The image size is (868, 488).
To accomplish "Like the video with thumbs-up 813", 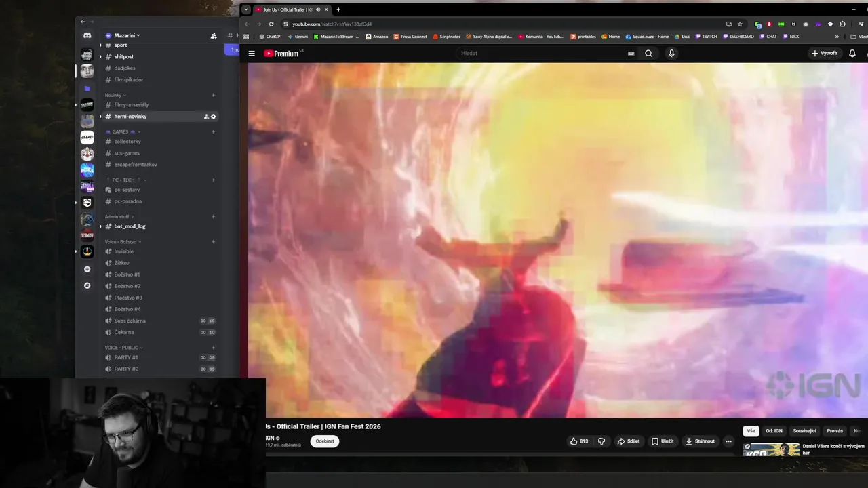I will pos(578,441).
